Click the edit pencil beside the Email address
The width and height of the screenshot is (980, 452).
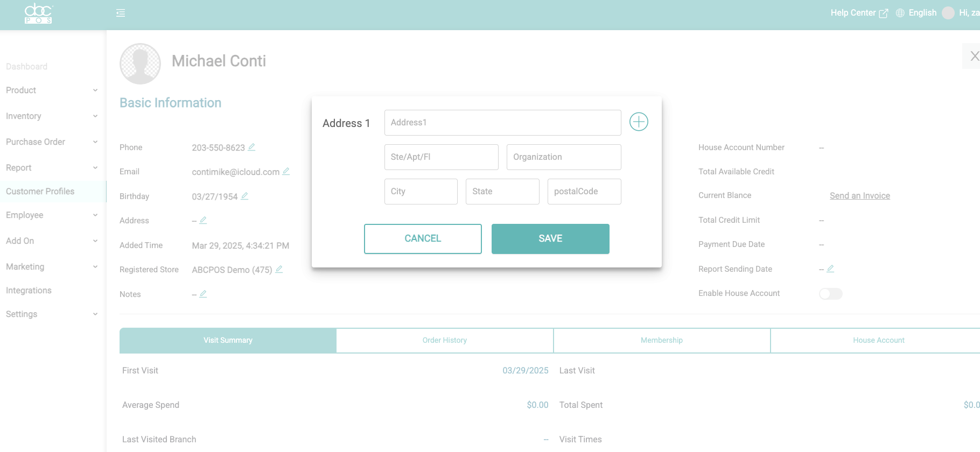click(x=286, y=171)
